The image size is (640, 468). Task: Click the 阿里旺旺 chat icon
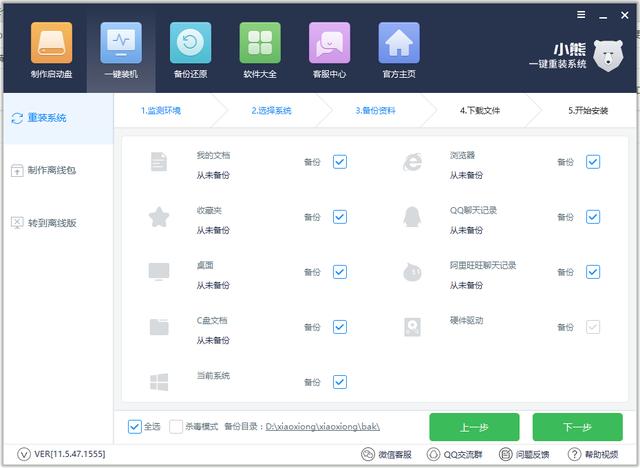click(412, 272)
